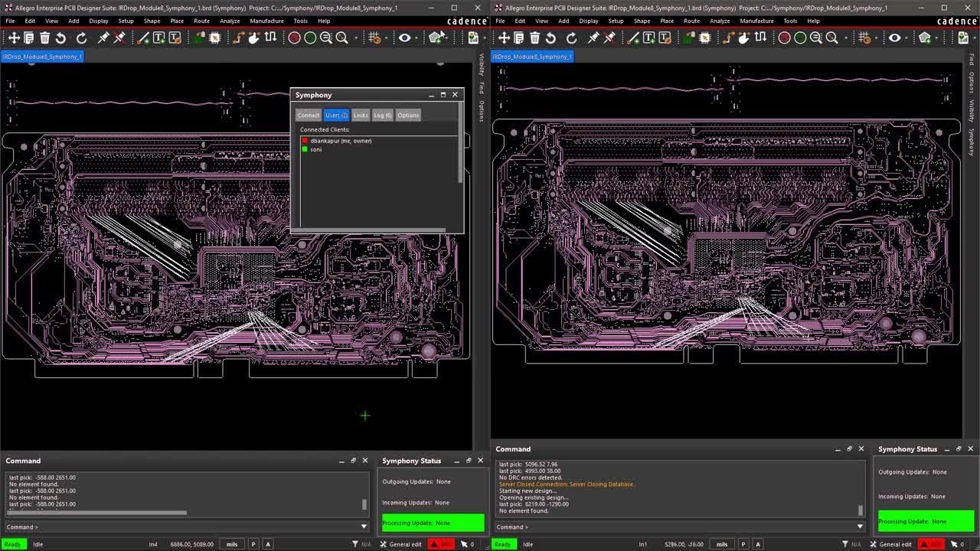The width and height of the screenshot is (980, 551).
Task: Toggle A button in right status bar
Action: (x=758, y=544)
